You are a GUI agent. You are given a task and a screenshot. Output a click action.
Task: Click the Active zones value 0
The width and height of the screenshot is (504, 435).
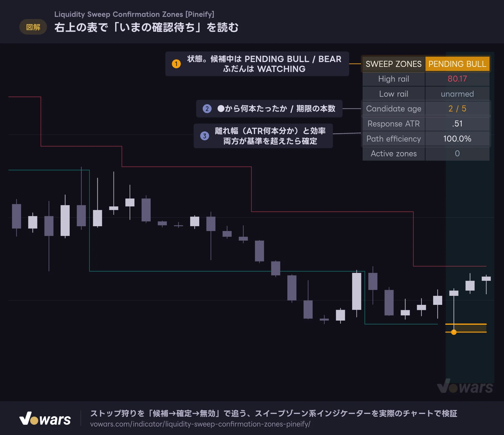(457, 154)
